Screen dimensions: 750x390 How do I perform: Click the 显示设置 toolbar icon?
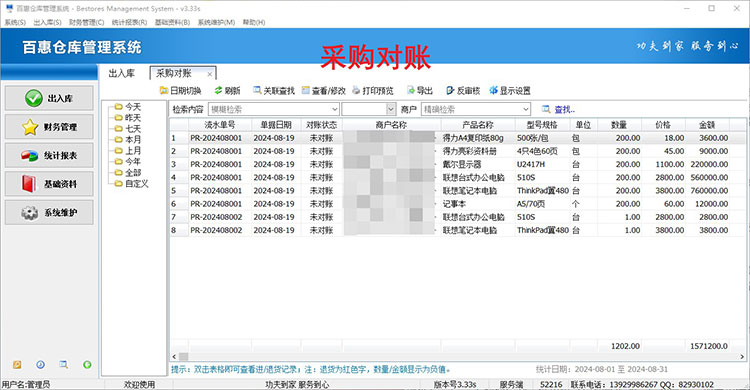(493, 90)
